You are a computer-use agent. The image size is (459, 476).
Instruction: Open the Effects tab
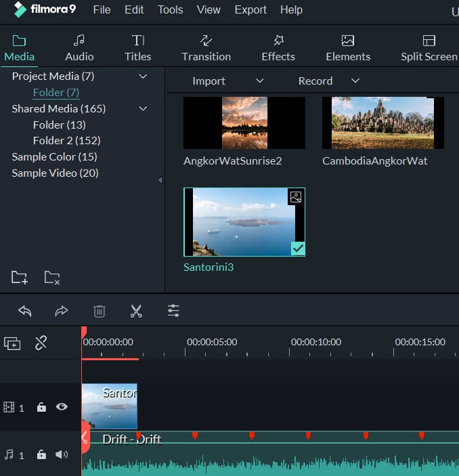click(278, 49)
